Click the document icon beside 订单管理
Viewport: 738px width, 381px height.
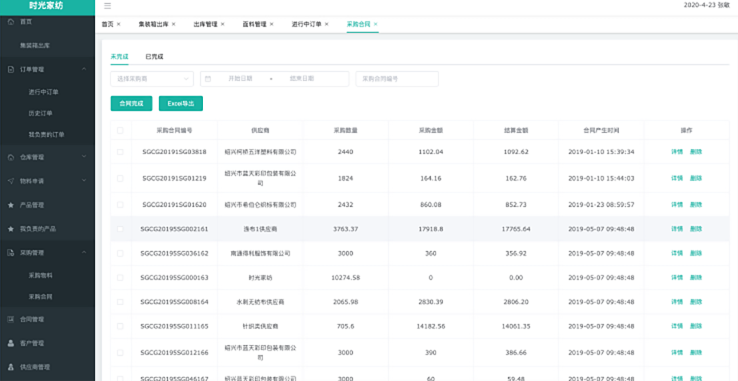point(11,69)
